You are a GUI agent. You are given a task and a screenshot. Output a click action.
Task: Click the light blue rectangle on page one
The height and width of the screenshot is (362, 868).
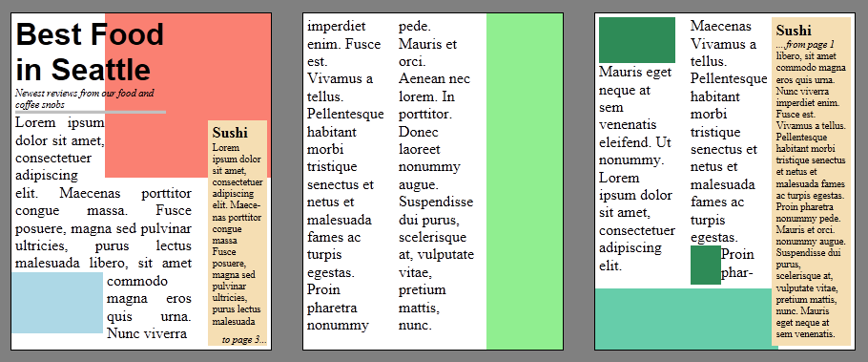(x=57, y=303)
